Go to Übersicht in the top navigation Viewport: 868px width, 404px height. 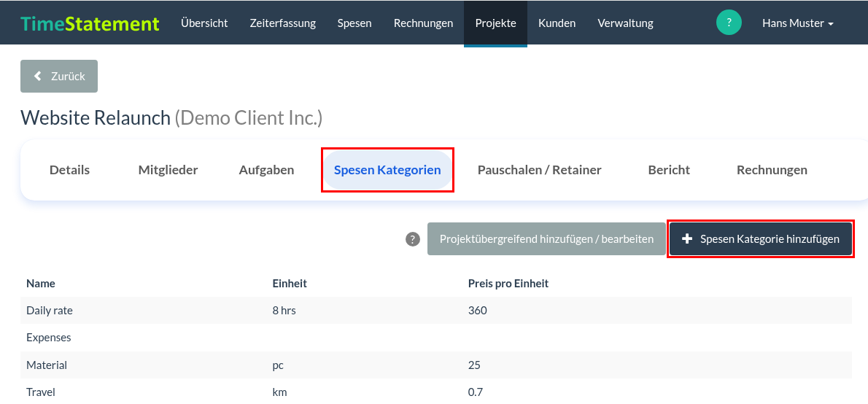204,23
